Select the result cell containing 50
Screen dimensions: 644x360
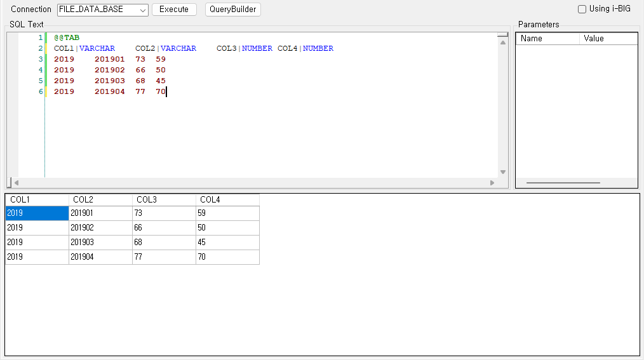click(x=227, y=228)
